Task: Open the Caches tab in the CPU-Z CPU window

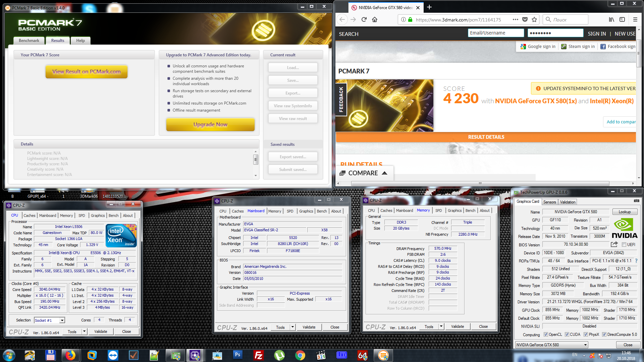Action: pyautogui.click(x=30, y=216)
